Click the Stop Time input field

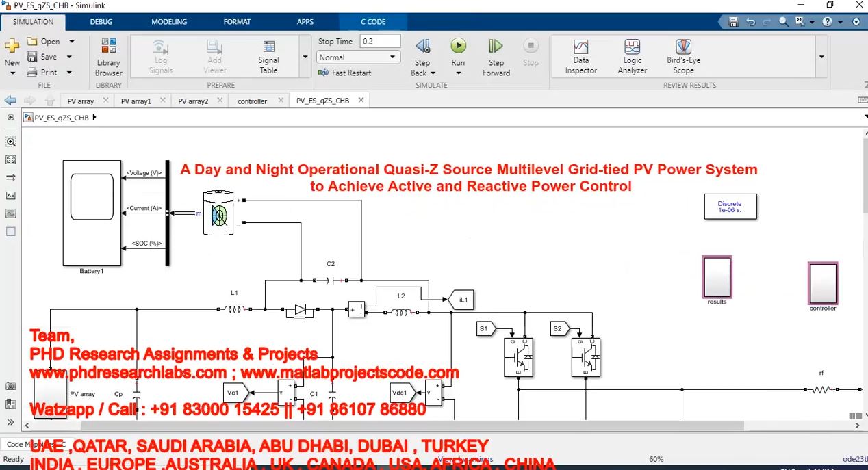coord(380,41)
